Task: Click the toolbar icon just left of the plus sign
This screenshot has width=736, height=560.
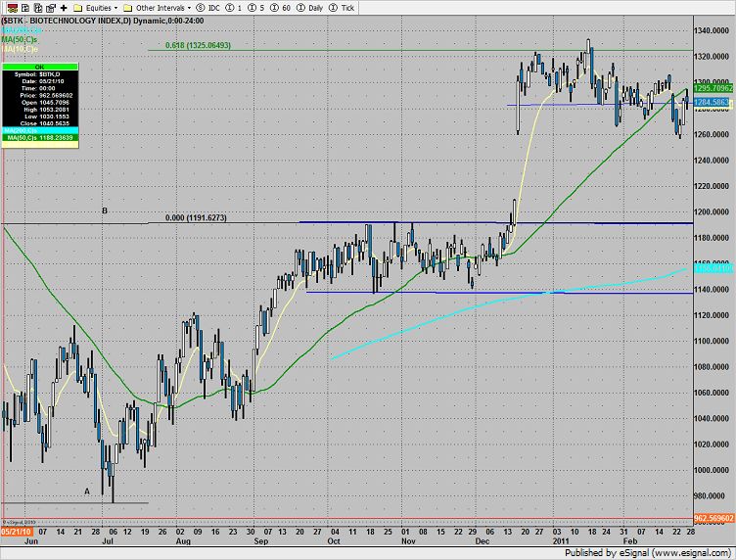Action: pos(51,8)
